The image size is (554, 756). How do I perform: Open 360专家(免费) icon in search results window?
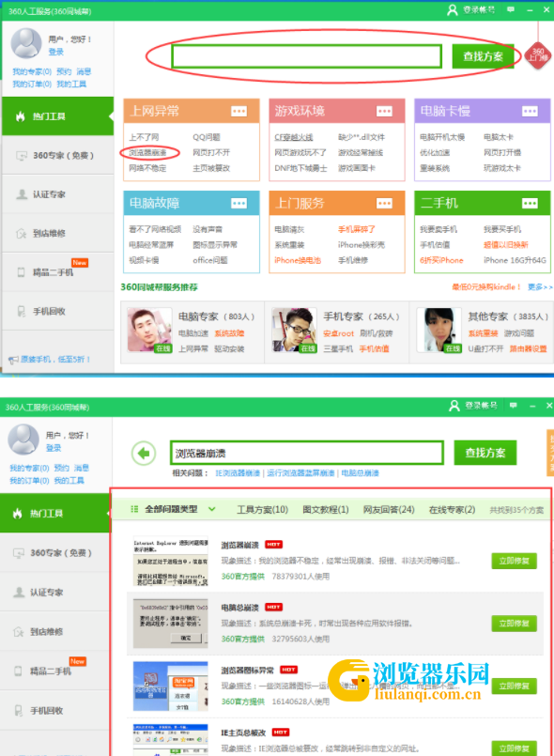tap(19, 553)
